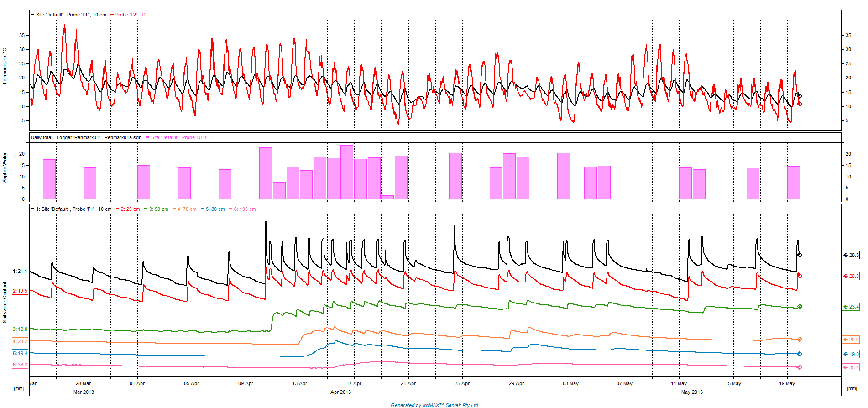Viewport: 868px width, 408px height.
Task: Click the red diamond marker ending the 20 cm soil line
Action: click(800, 276)
